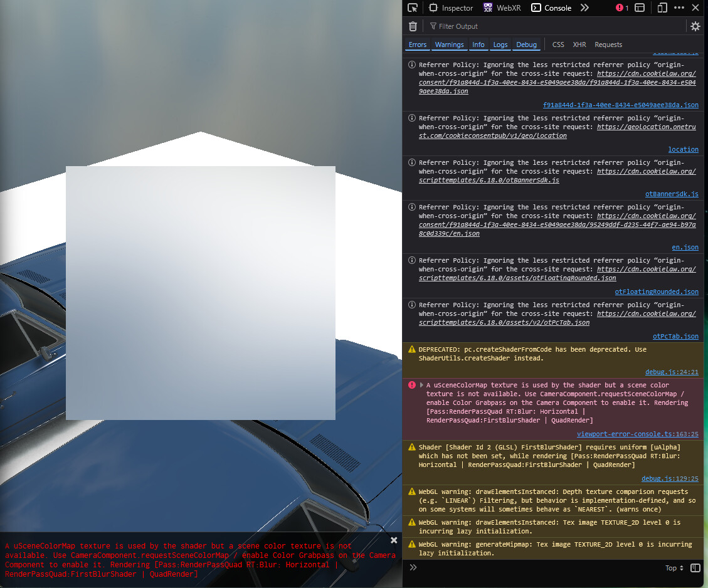Enable the Logs filter
708x588 pixels.
pos(500,45)
